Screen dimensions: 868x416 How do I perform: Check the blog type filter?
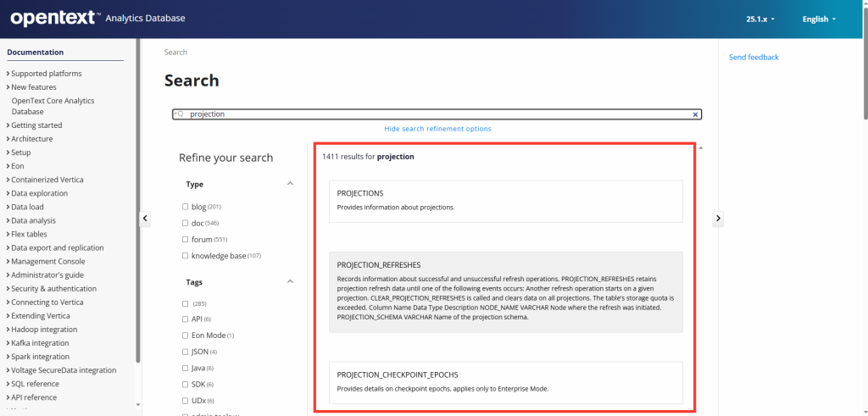(186, 207)
